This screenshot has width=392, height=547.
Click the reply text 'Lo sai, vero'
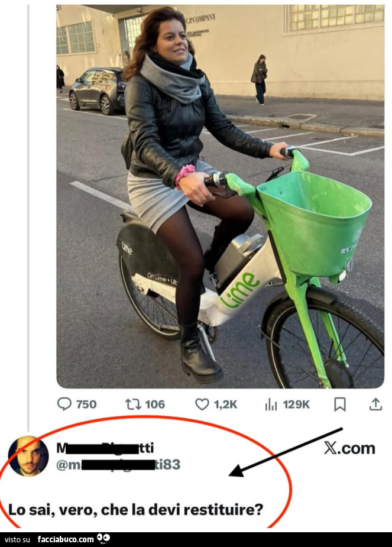tap(135, 509)
